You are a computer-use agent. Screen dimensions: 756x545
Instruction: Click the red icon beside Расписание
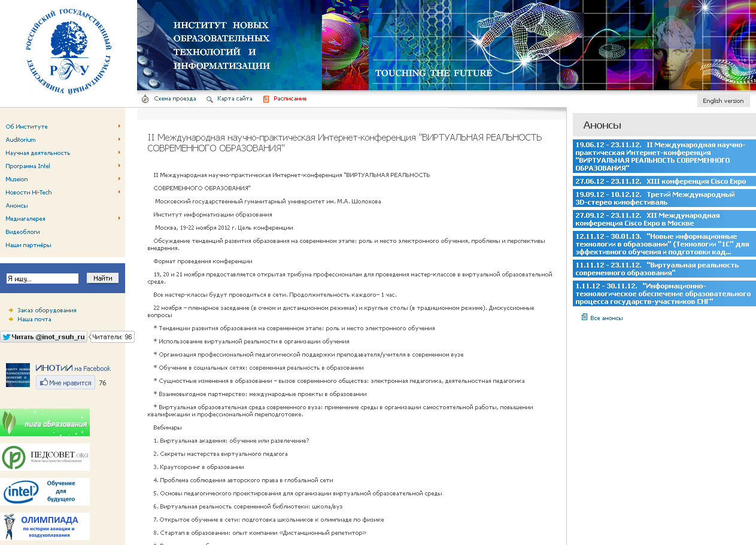click(x=266, y=99)
